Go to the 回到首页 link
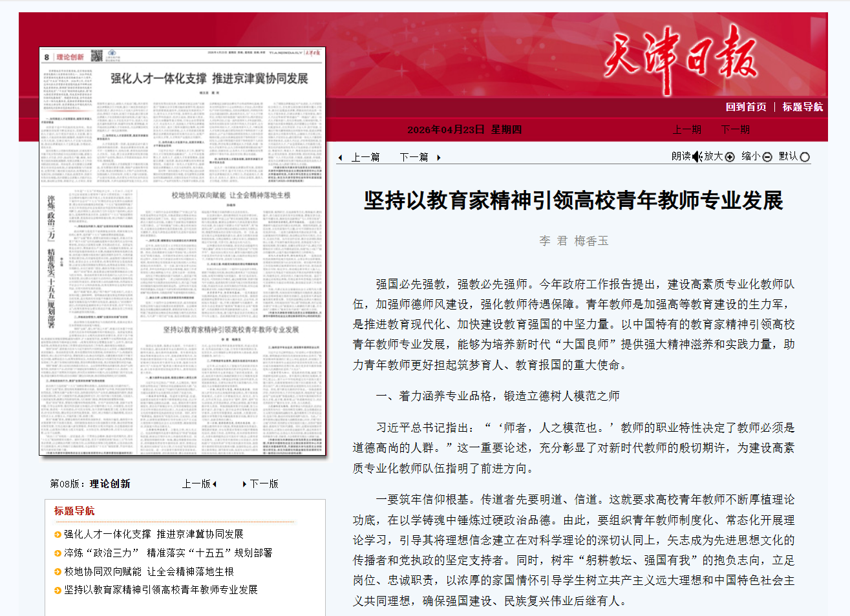850x616 pixels. (x=745, y=107)
